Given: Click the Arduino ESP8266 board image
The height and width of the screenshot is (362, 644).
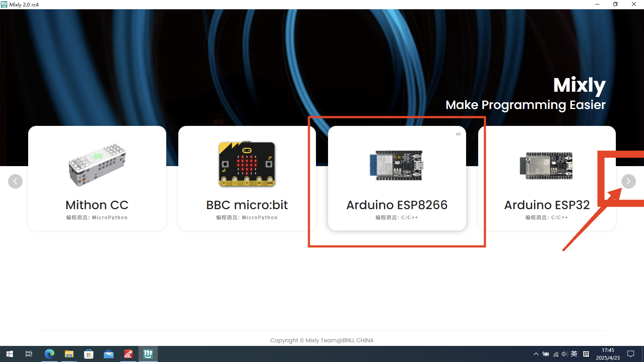Looking at the screenshot, I should click(x=397, y=165).
